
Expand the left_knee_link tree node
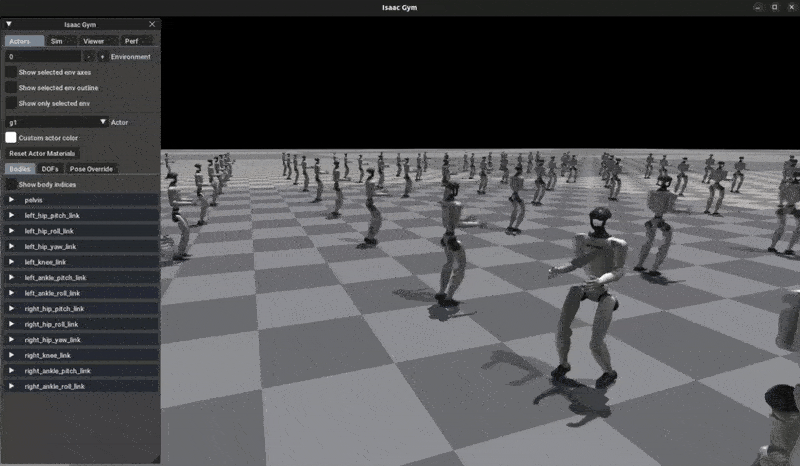tap(12, 262)
